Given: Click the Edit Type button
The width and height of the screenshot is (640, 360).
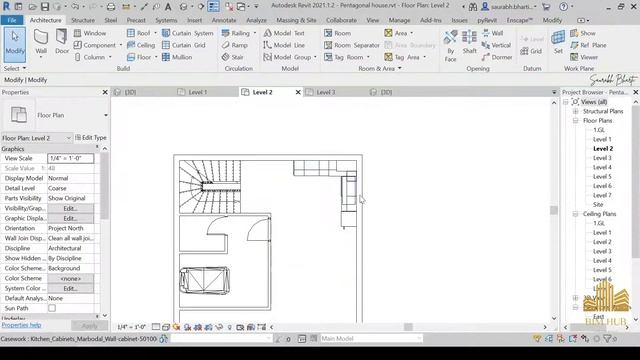Looking at the screenshot, I should pos(91,138).
